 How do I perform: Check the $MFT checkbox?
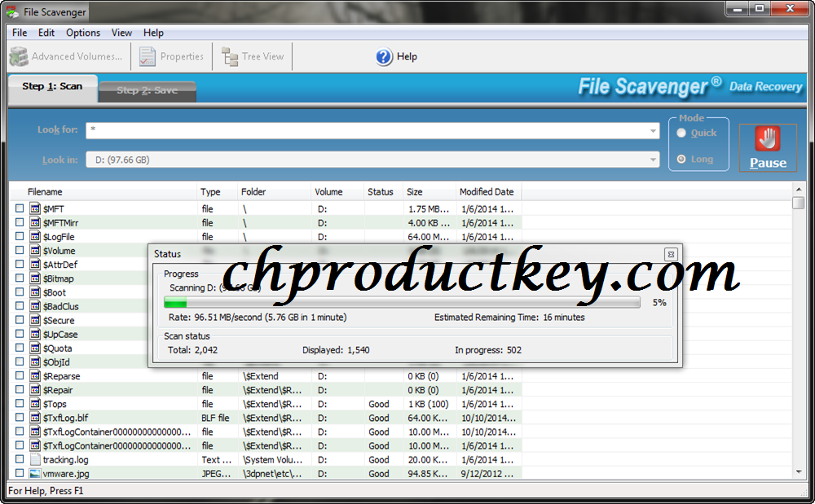point(20,208)
